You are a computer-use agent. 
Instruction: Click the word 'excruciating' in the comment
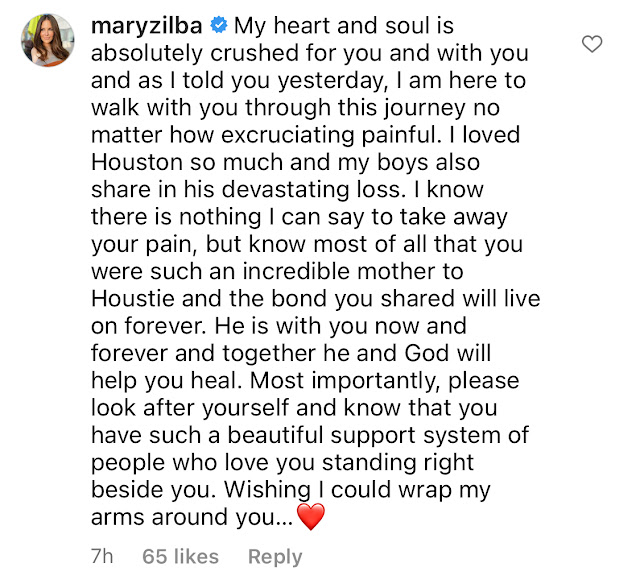[288, 135]
